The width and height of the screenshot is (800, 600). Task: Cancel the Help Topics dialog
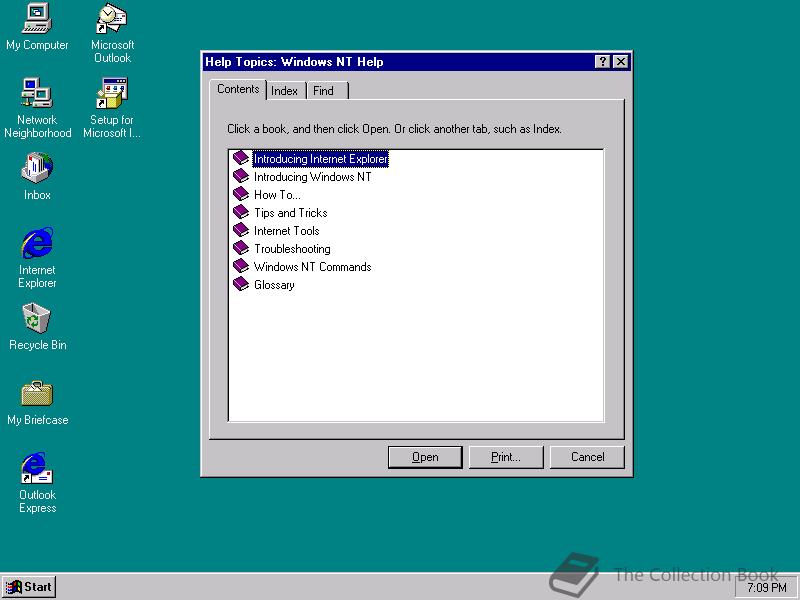587,457
